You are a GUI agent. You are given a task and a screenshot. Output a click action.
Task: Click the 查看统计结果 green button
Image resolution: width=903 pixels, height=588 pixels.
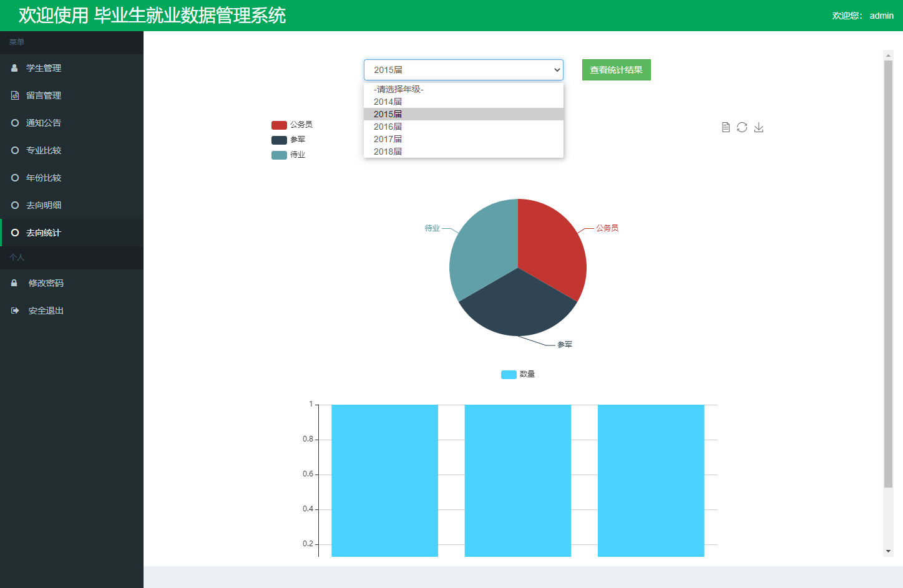pos(616,70)
